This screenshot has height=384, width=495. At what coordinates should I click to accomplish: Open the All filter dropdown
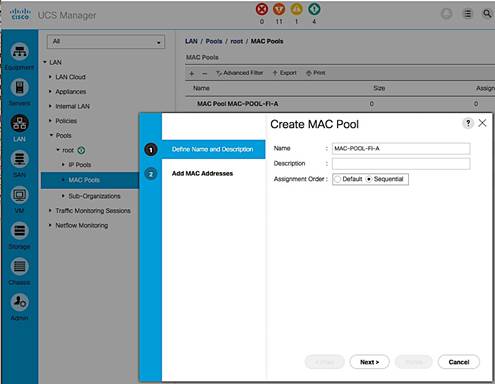tap(106, 42)
